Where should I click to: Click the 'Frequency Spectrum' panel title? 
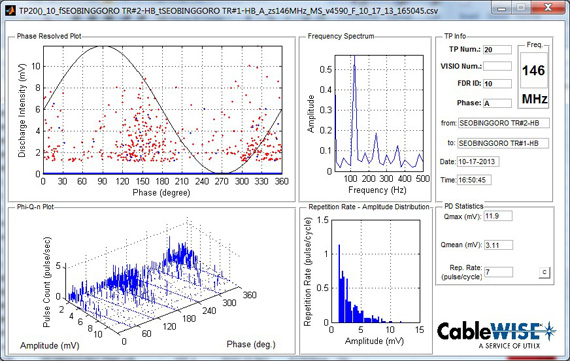[341, 36]
